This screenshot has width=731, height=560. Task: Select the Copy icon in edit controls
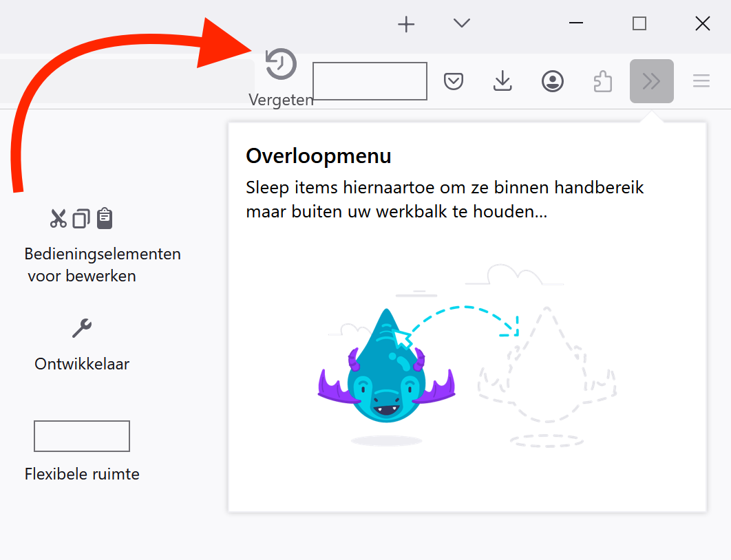point(81,219)
